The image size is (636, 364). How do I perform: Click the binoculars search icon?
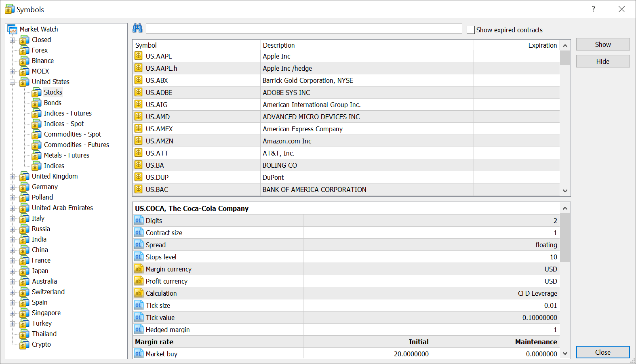(137, 28)
